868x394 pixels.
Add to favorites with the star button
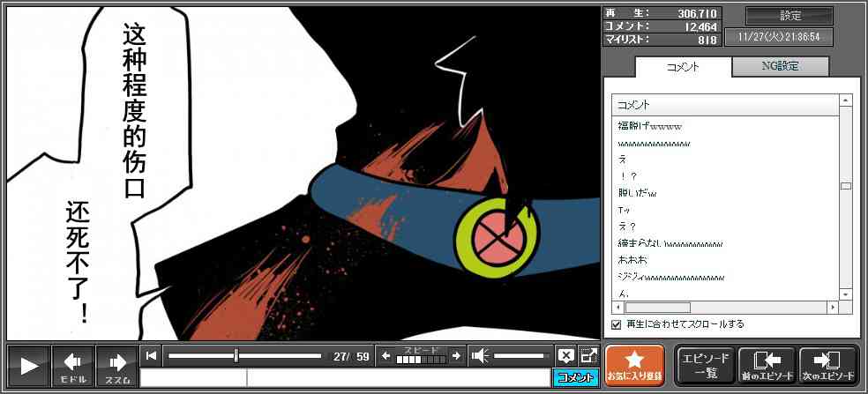(x=634, y=366)
